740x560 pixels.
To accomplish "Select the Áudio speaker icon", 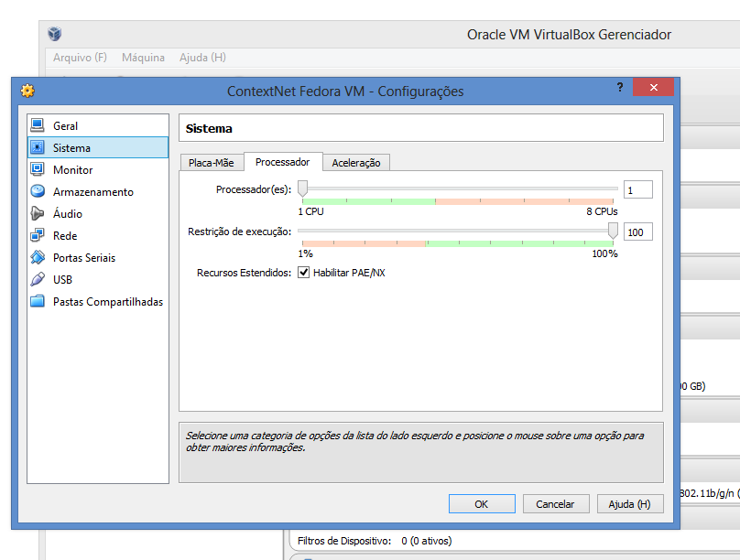I will 38,213.
